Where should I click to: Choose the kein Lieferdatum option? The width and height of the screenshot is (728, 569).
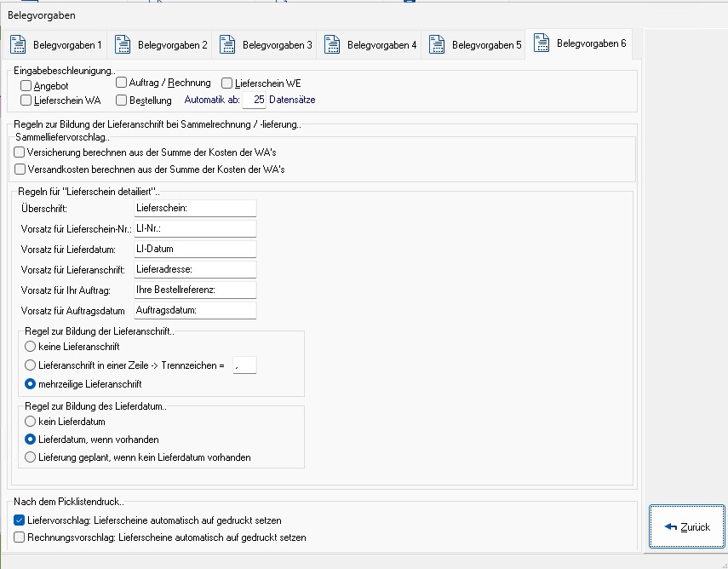(30, 422)
